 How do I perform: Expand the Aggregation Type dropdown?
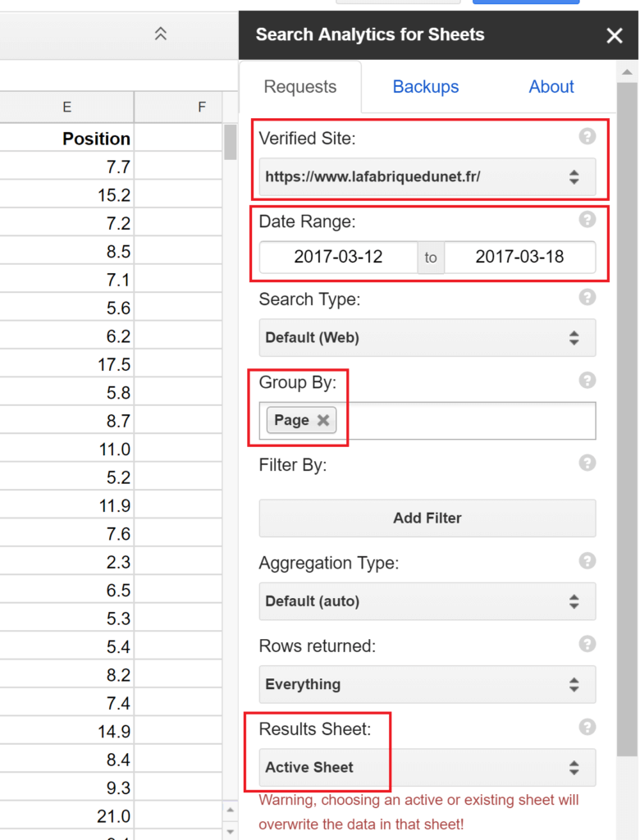tap(427, 601)
